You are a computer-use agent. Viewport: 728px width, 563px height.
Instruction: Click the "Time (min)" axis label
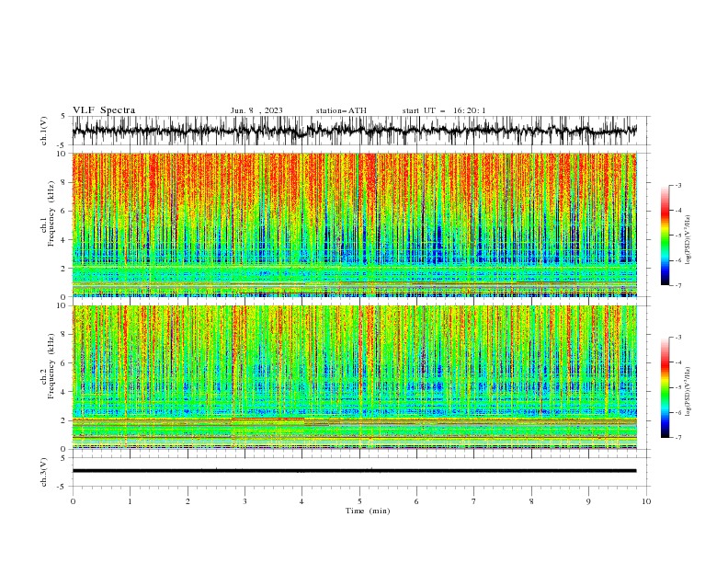coord(368,511)
